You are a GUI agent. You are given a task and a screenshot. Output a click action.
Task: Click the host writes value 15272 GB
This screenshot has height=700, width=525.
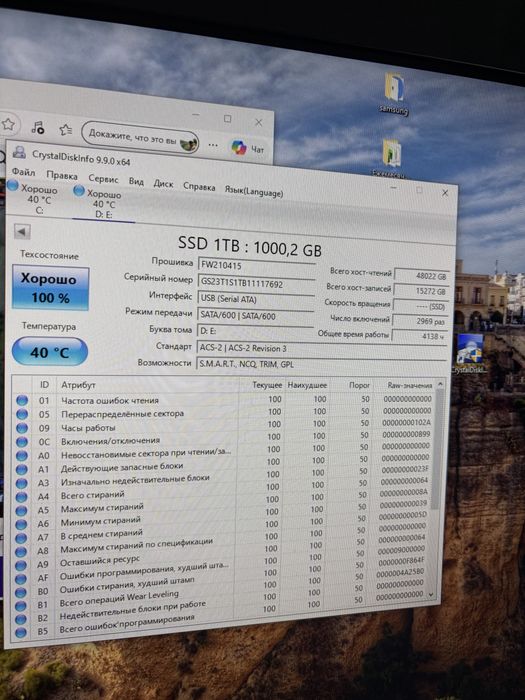(421, 291)
